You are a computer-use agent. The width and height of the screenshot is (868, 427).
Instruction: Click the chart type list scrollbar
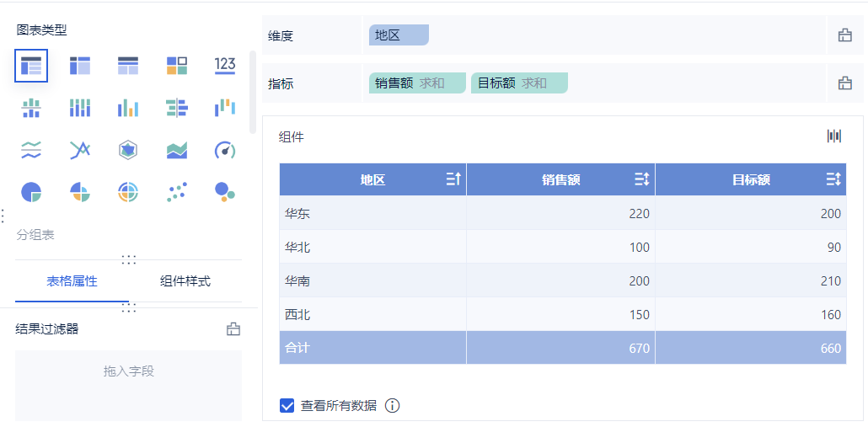[x=253, y=91]
